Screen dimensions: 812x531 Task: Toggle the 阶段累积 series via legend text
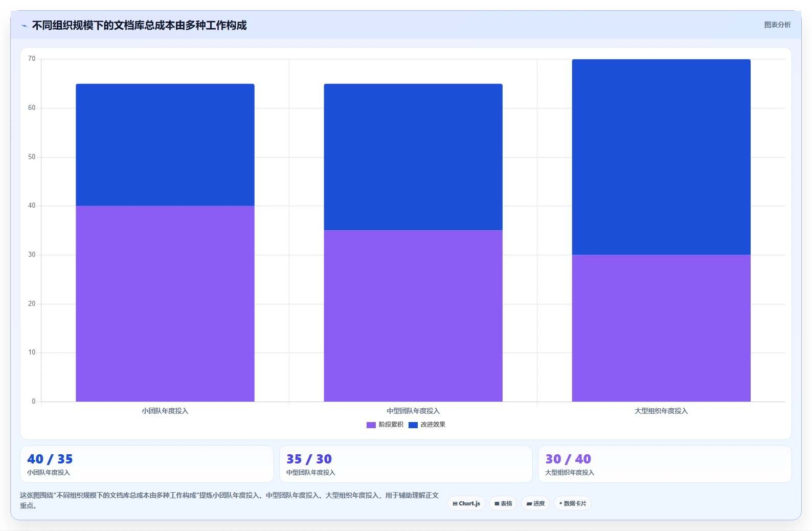click(391, 425)
